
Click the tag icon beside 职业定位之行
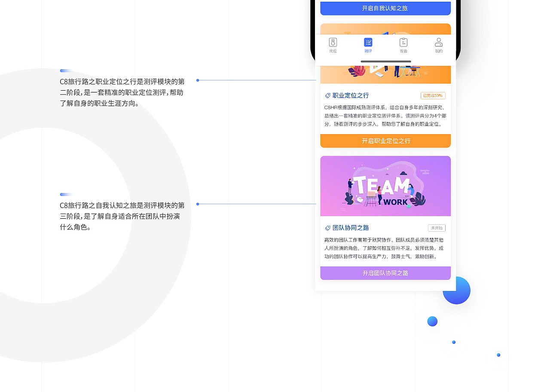pos(328,96)
